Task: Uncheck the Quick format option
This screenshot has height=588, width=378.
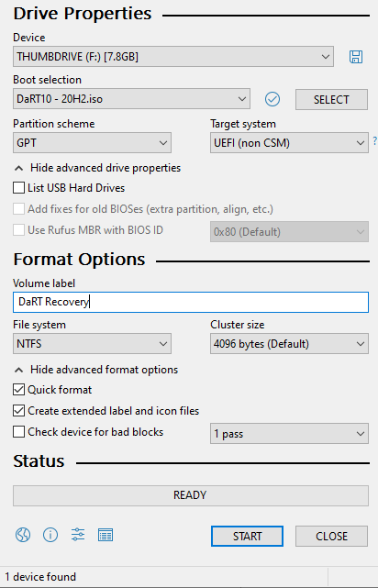Action: point(18,390)
